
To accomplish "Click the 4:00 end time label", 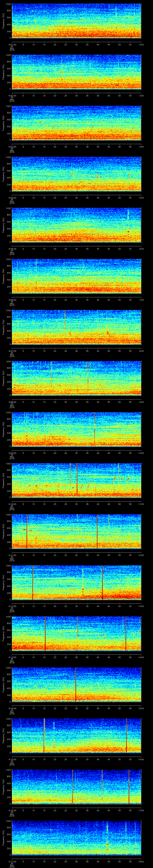I will point(141,147).
